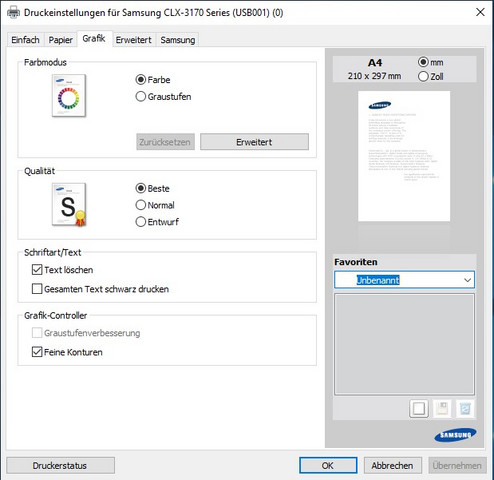Image resolution: width=494 pixels, height=480 pixels.
Task: Click the Erweitert button in Farbmodus
Action: tap(254, 142)
